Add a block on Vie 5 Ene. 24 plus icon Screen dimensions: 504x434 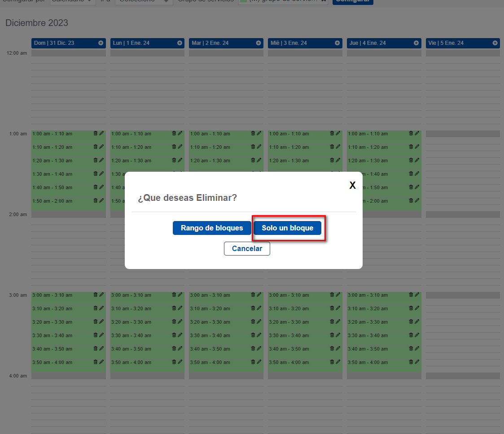click(x=495, y=43)
